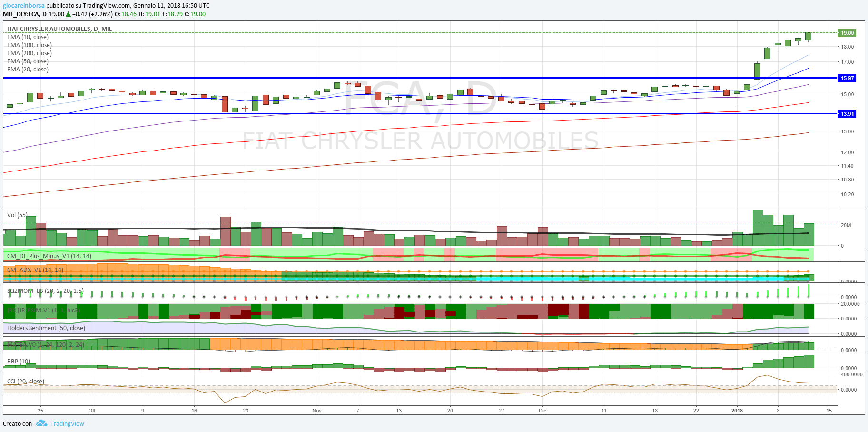Select the Vol (55) indicator label

click(17, 215)
